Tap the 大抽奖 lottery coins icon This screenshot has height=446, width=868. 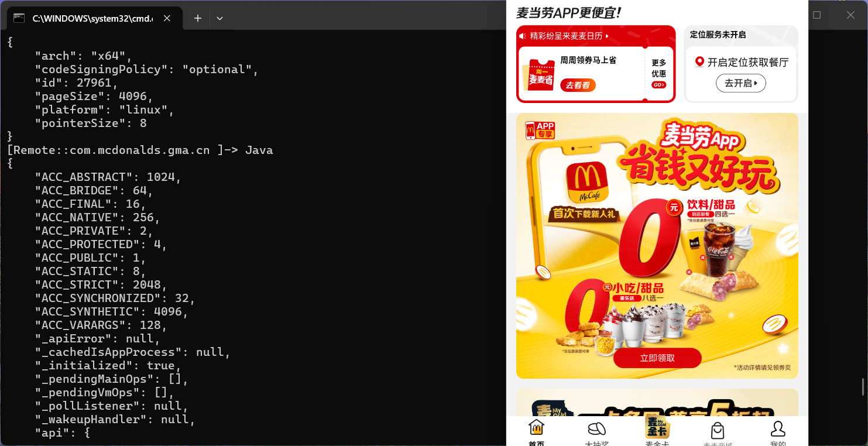[x=596, y=429]
